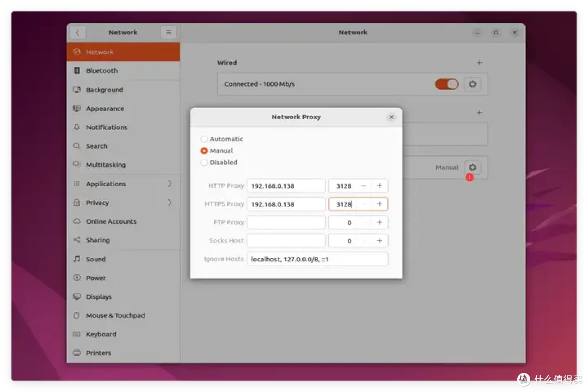This screenshot has height=392, width=588.
Task: Click the HTTPS Proxy address field
Action: coord(286,204)
